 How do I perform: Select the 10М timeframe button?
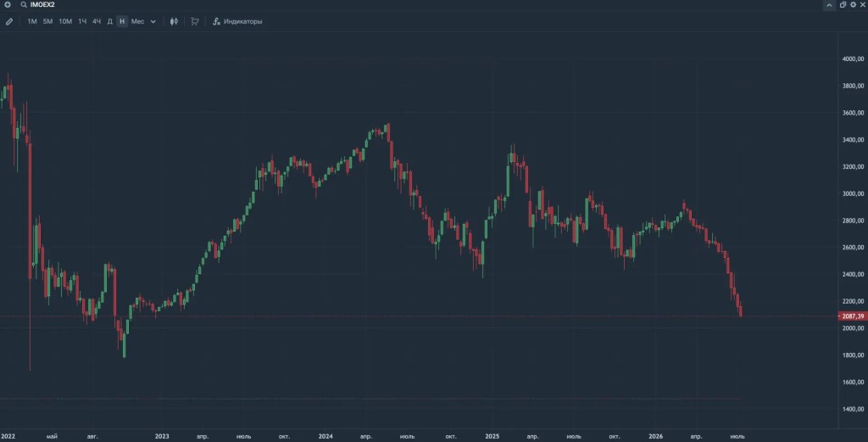point(65,21)
